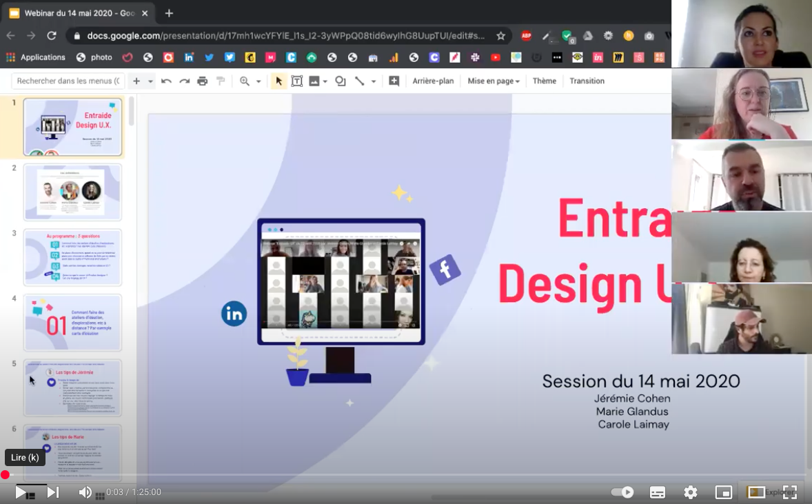This screenshot has height=504, width=812.
Task: Click Session du 14 mai 2020 text
Action: click(x=641, y=381)
